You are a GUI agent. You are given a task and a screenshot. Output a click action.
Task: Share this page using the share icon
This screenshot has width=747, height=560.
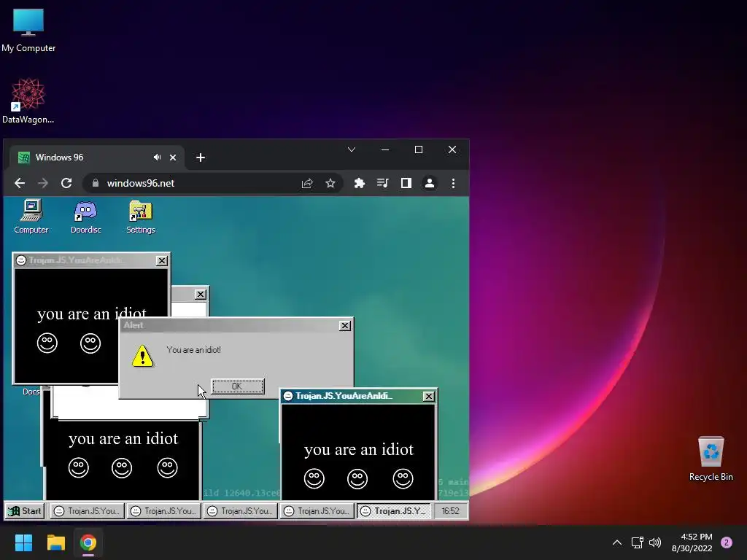point(307,183)
